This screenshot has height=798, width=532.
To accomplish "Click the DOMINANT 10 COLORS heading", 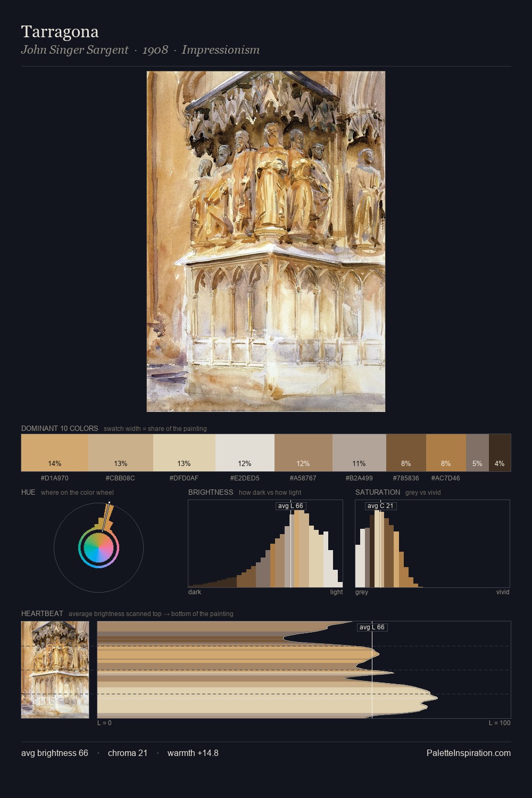I will click(x=60, y=428).
